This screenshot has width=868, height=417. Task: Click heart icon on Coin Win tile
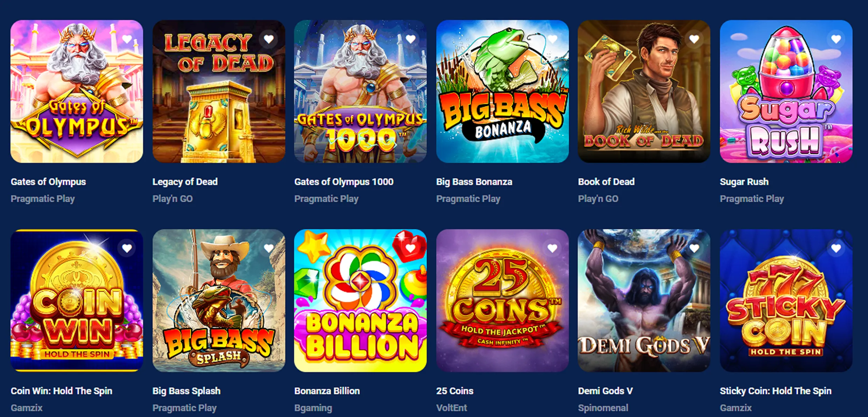pyautogui.click(x=127, y=248)
